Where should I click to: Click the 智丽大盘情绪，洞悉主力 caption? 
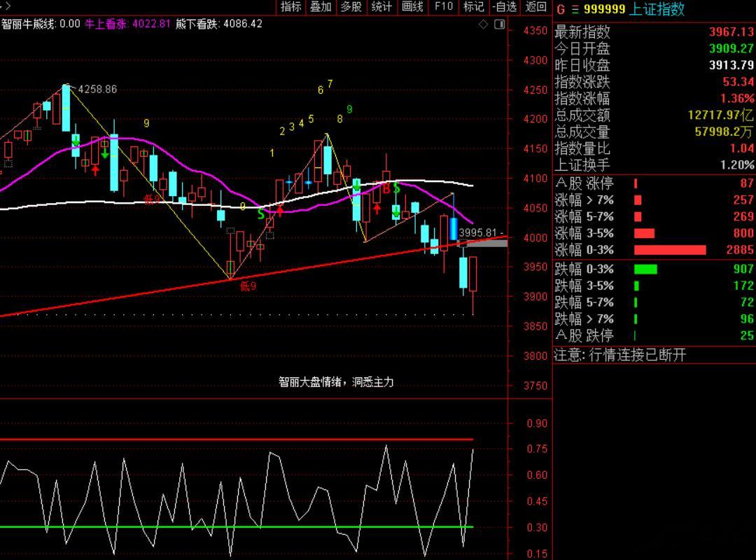(x=336, y=382)
